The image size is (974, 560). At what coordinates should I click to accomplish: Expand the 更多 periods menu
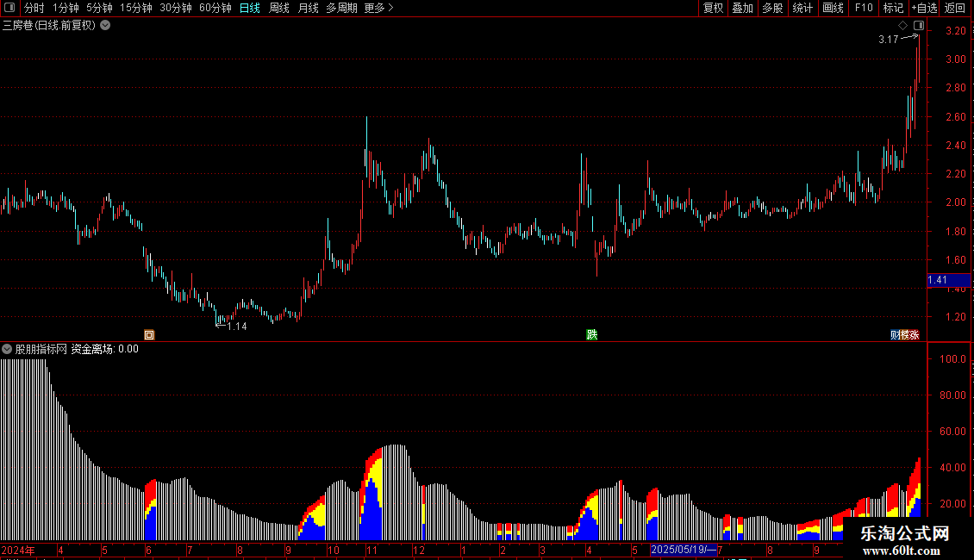[379, 8]
